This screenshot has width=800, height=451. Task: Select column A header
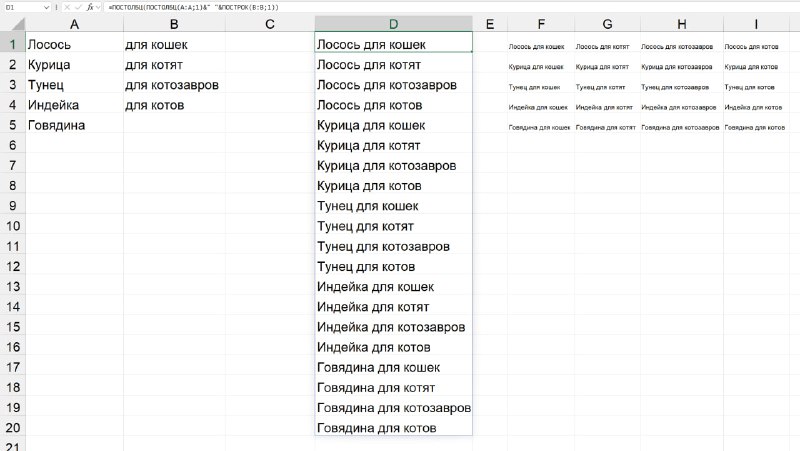(74, 24)
